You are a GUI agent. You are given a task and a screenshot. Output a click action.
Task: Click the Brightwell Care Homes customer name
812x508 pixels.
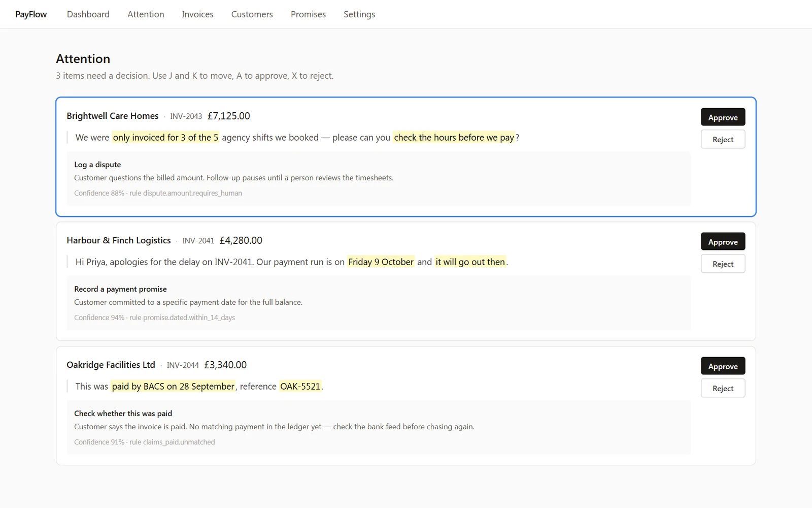pyautogui.click(x=113, y=116)
